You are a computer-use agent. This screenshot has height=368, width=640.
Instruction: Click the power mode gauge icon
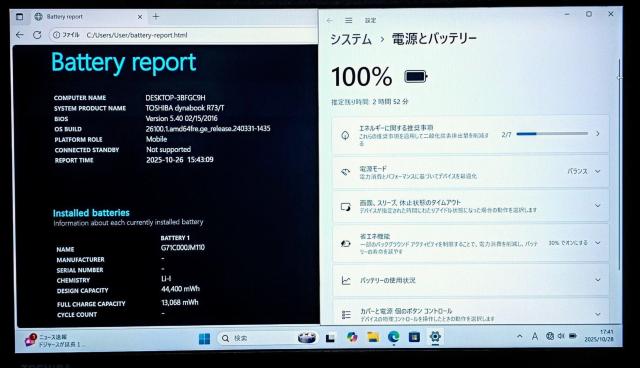pyautogui.click(x=345, y=172)
